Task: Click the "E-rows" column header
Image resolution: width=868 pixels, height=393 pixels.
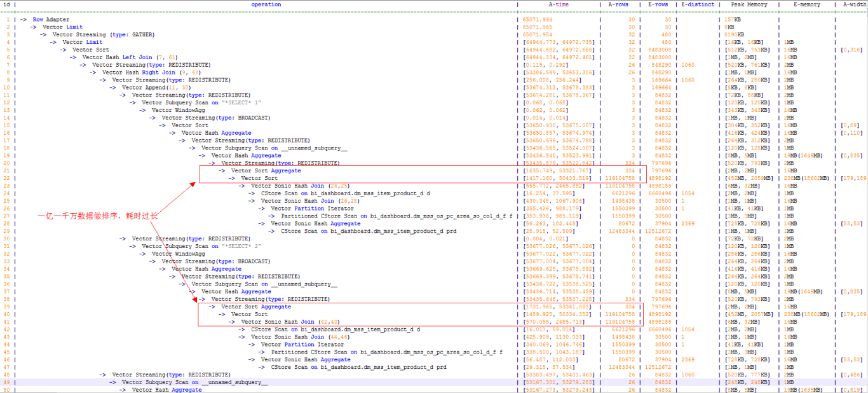Action: [x=658, y=4]
